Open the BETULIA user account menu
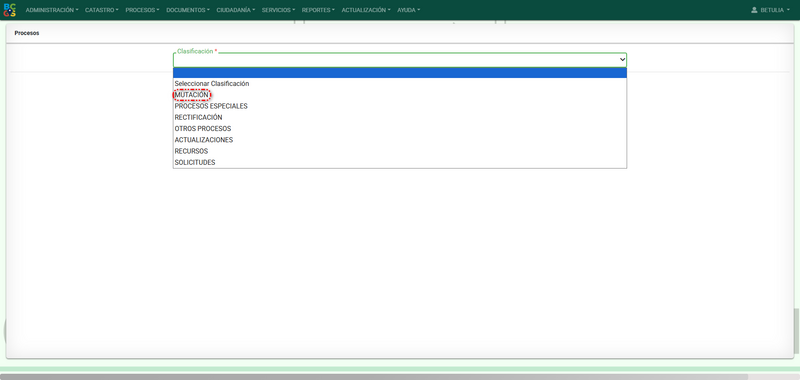The height and width of the screenshot is (380, 800). tap(770, 10)
